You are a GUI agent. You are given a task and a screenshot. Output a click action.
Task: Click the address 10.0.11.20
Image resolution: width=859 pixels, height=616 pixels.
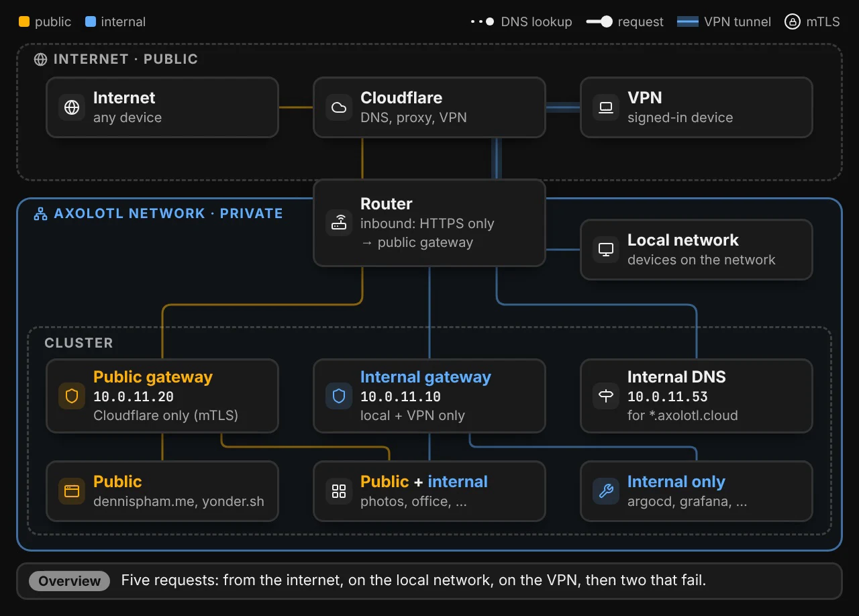(134, 397)
